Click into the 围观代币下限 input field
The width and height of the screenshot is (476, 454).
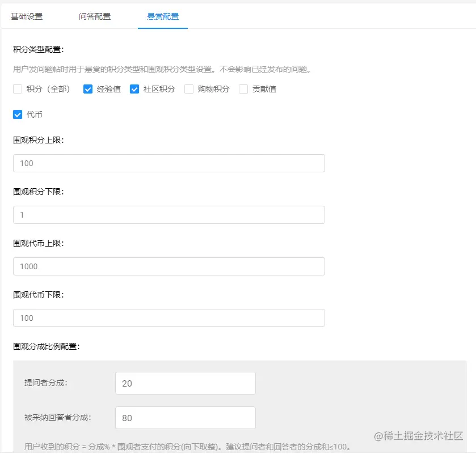coord(169,318)
